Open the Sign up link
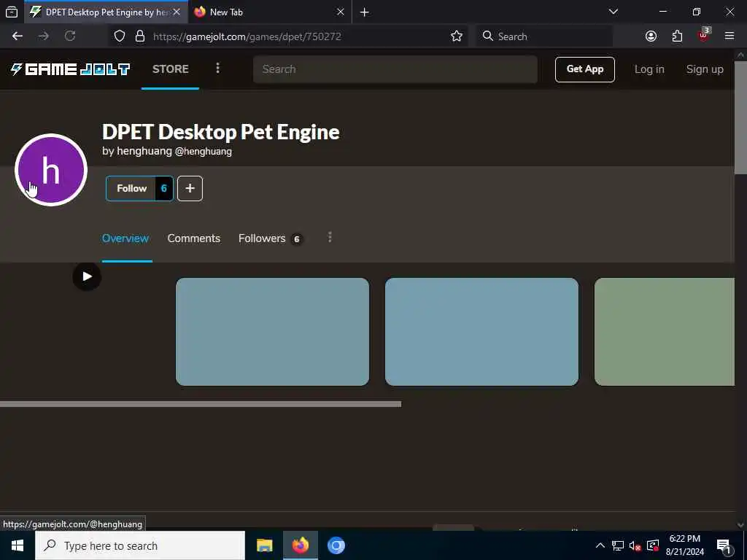747x560 pixels. [705, 69]
